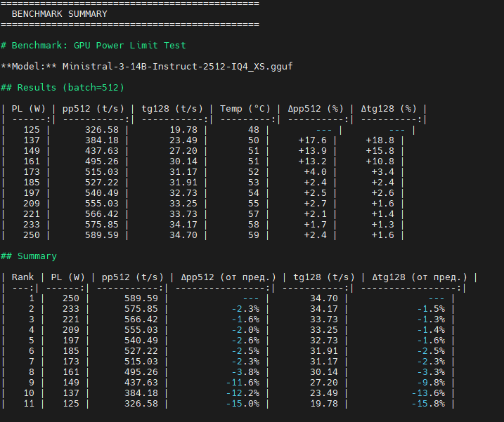Click rank 10 in the Summary table

coord(29,393)
